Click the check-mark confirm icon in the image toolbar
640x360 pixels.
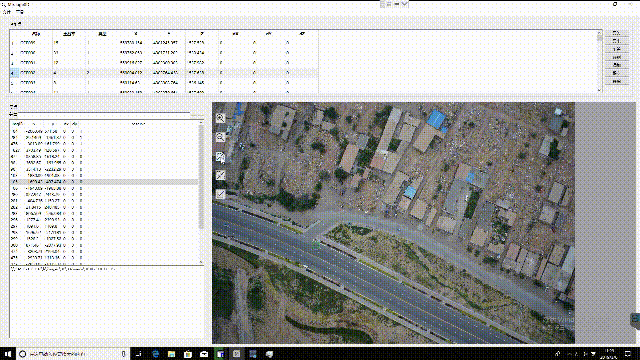coord(220,194)
